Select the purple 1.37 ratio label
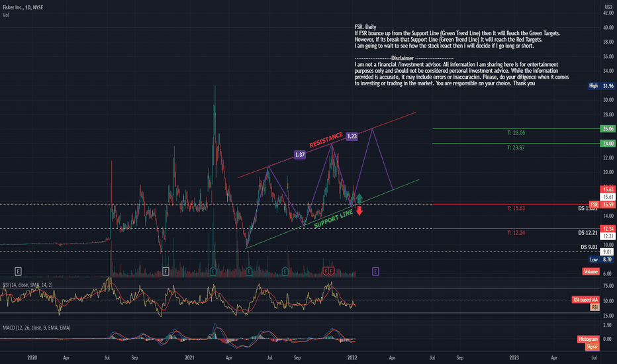Screen dimensions: 617x364 [300, 155]
